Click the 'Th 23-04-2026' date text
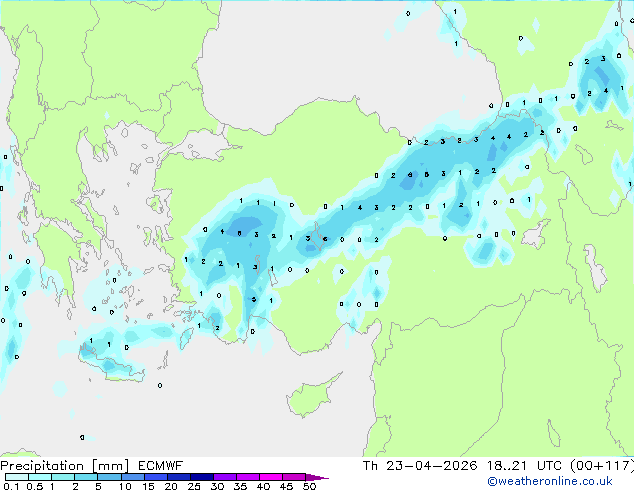The height and width of the screenshot is (490, 634). pos(420,466)
